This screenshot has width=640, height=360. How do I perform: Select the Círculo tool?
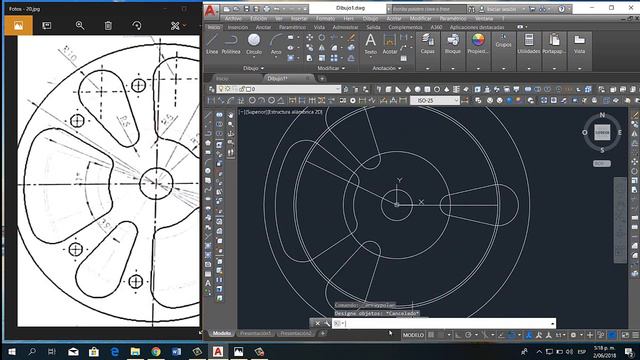pos(254,44)
